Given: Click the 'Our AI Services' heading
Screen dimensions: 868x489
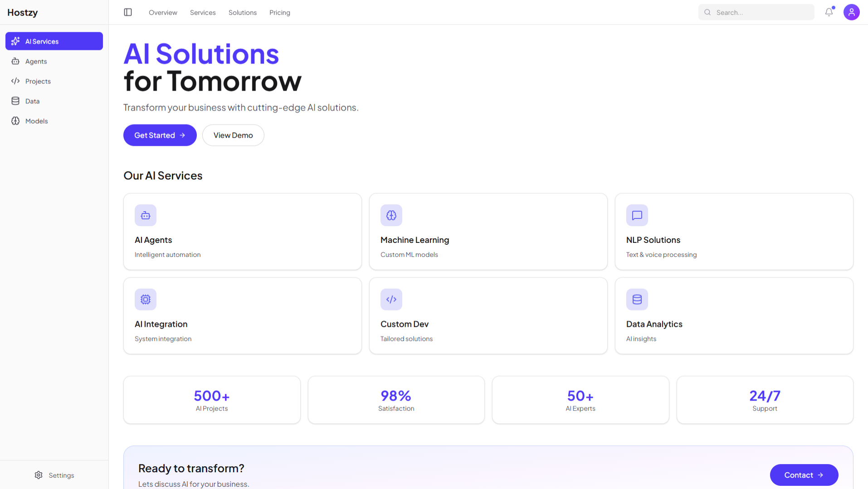Looking at the screenshot, I should point(163,175).
